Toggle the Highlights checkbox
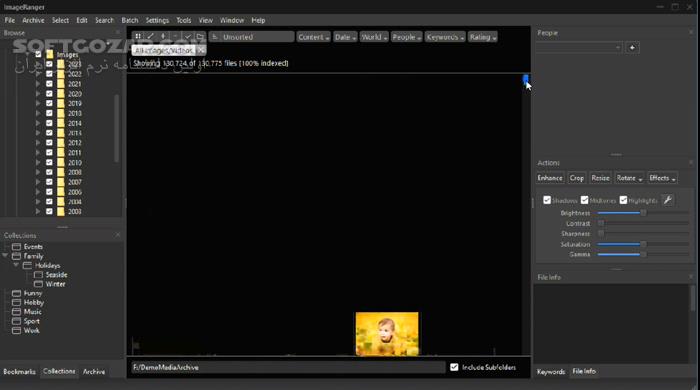The height and width of the screenshot is (390, 700). (x=623, y=200)
